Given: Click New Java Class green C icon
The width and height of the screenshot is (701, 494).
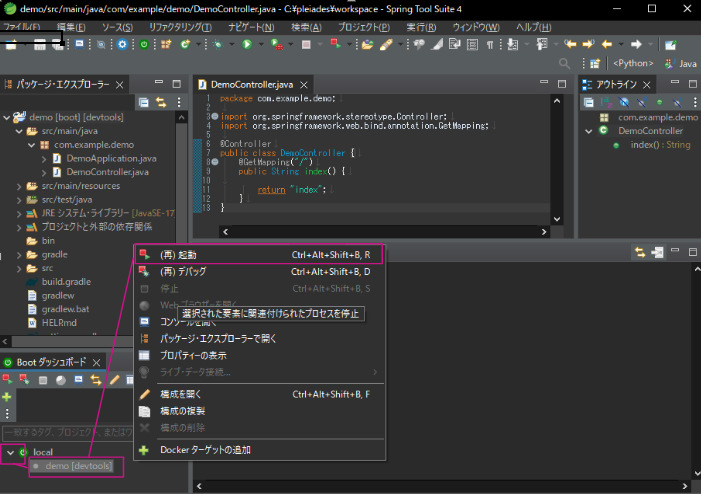Looking at the screenshot, I should [185, 44].
